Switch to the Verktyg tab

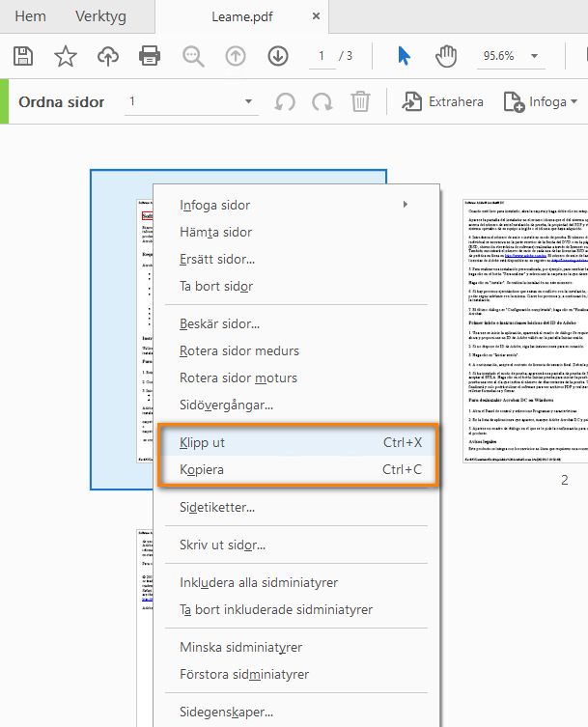click(100, 16)
